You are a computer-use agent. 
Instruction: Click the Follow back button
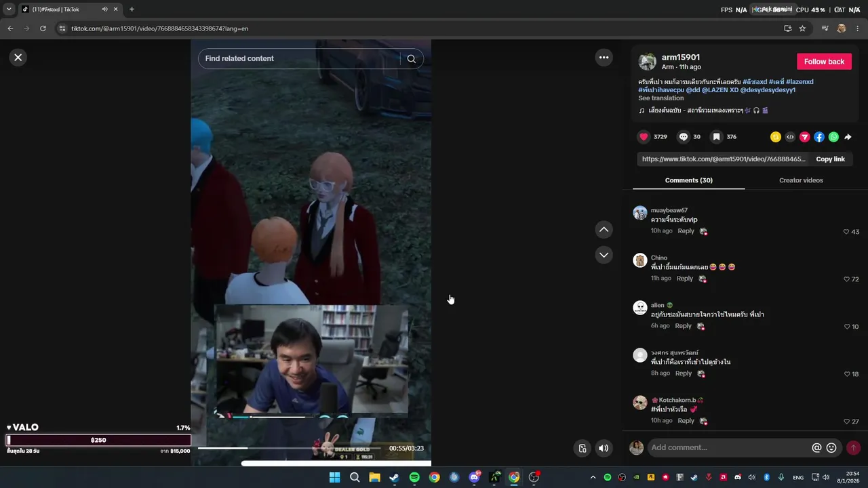(824, 62)
